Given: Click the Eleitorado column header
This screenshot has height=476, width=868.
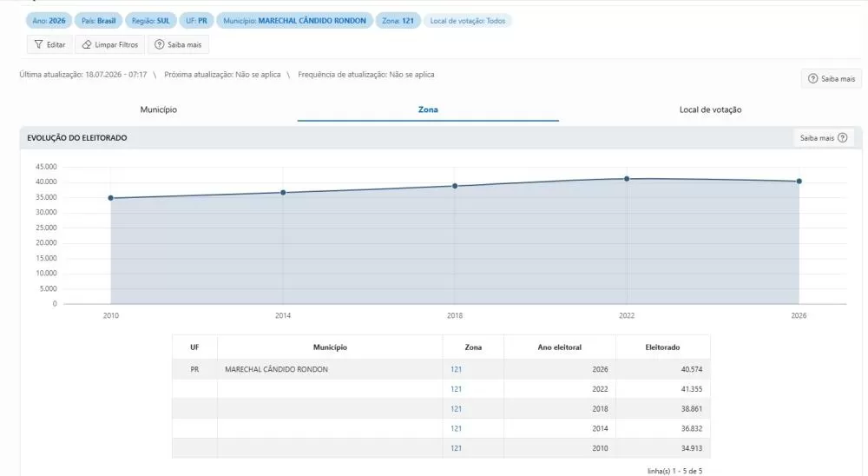Looking at the screenshot, I should click(662, 347).
